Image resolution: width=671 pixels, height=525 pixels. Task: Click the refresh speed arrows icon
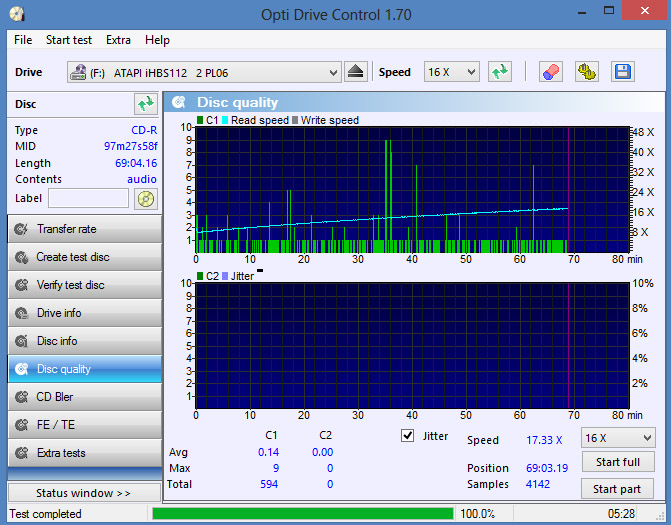click(500, 72)
